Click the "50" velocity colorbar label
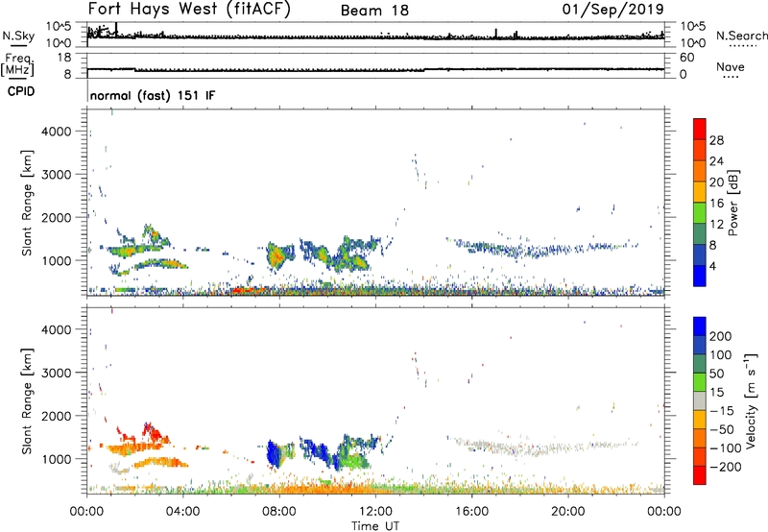This screenshot has width=768, height=532. click(716, 374)
